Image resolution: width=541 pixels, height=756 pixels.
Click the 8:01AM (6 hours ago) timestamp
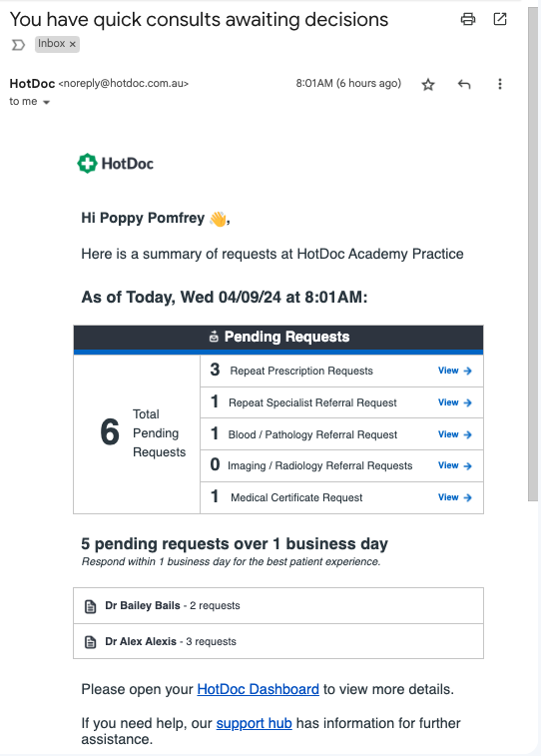[x=348, y=84]
